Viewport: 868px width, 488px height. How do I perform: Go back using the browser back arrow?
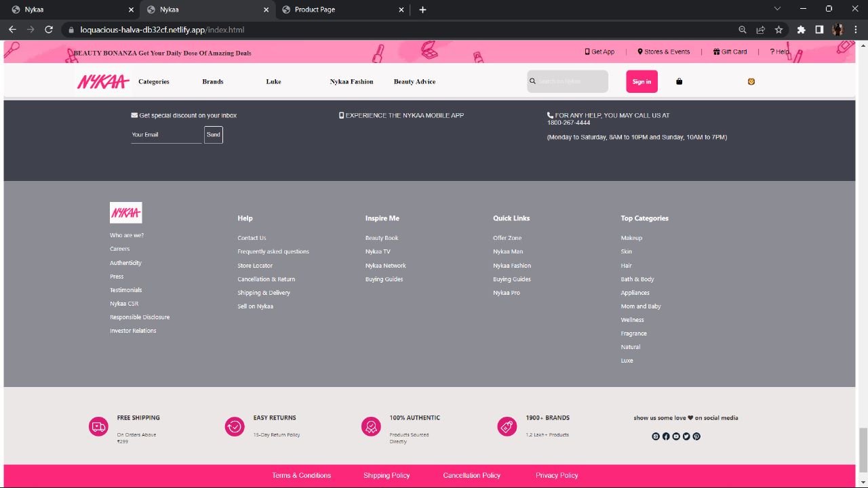(x=12, y=30)
